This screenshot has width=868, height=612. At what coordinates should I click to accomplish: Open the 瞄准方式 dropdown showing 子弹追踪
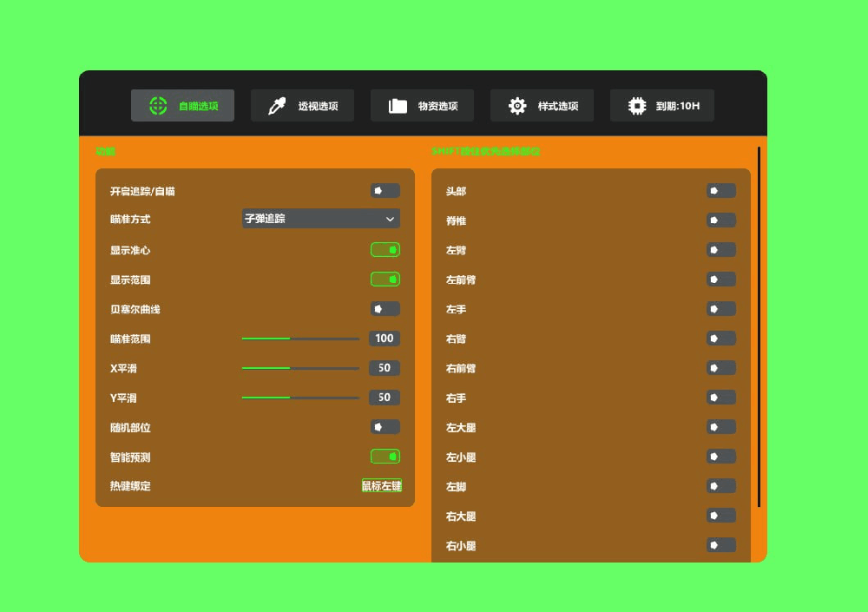(321, 219)
